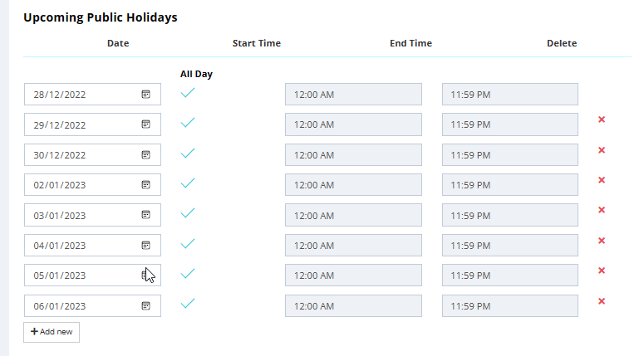
Task: Delete the 29/12/2022 holiday row
Action: (602, 120)
